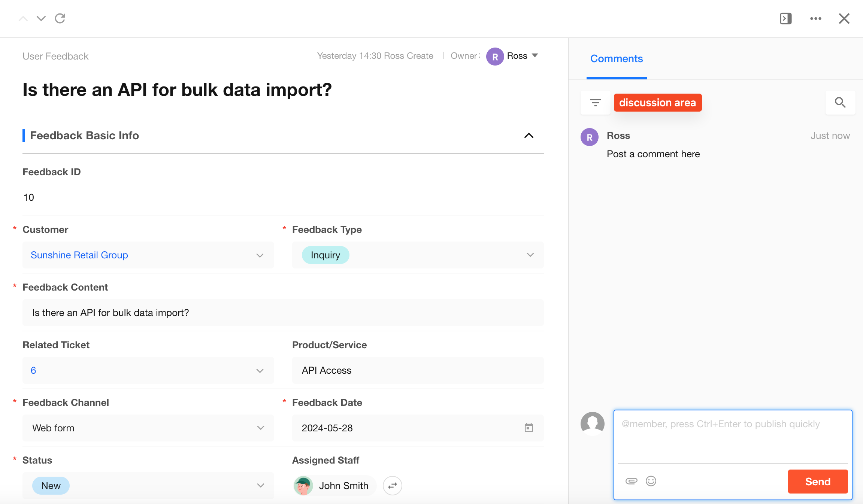Search comments with magnifier icon
Image resolution: width=863 pixels, height=504 pixels.
pyautogui.click(x=840, y=103)
